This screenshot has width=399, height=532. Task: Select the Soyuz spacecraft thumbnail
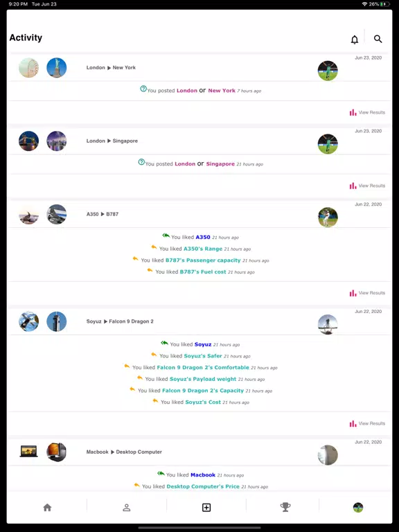pyautogui.click(x=28, y=321)
